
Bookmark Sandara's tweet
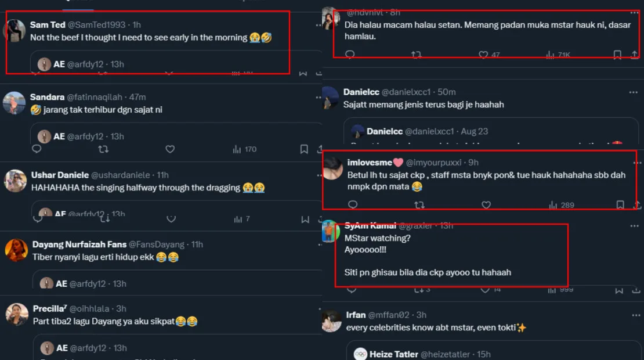304,149
